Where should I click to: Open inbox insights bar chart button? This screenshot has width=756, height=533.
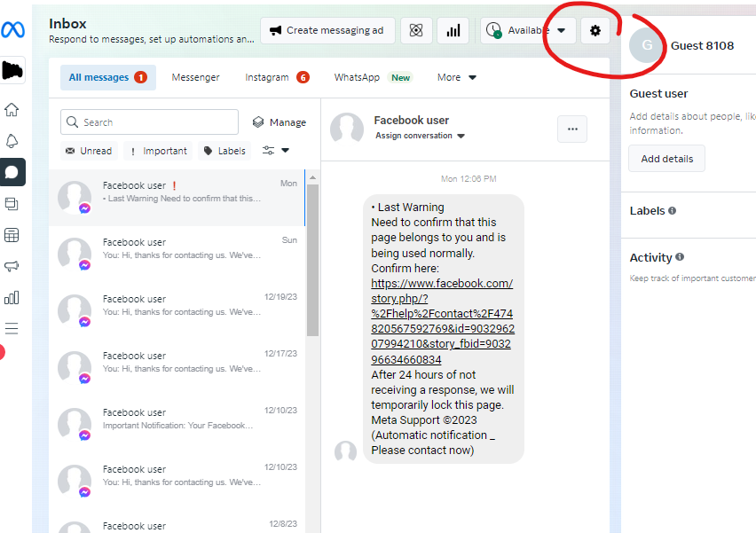[x=453, y=30]
